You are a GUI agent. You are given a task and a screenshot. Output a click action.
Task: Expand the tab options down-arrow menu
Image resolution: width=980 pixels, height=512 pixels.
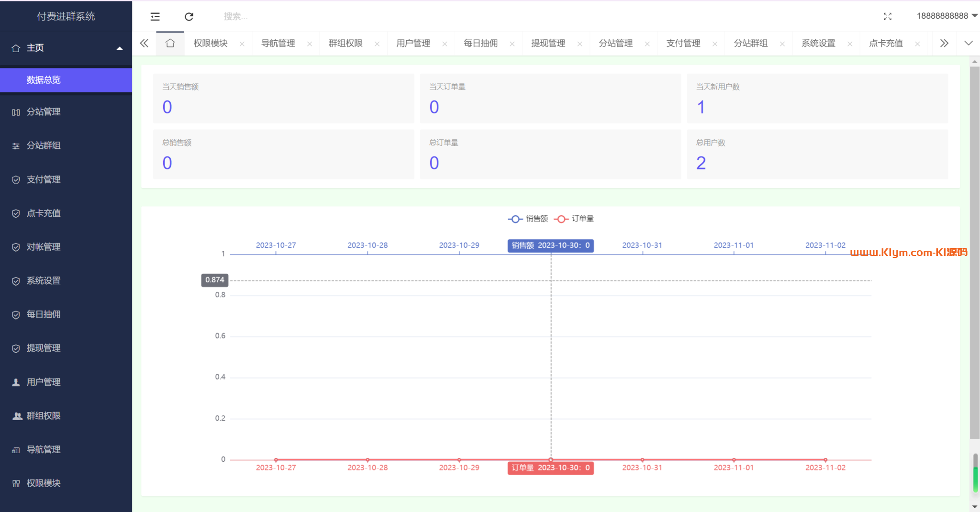pos(968,44)
